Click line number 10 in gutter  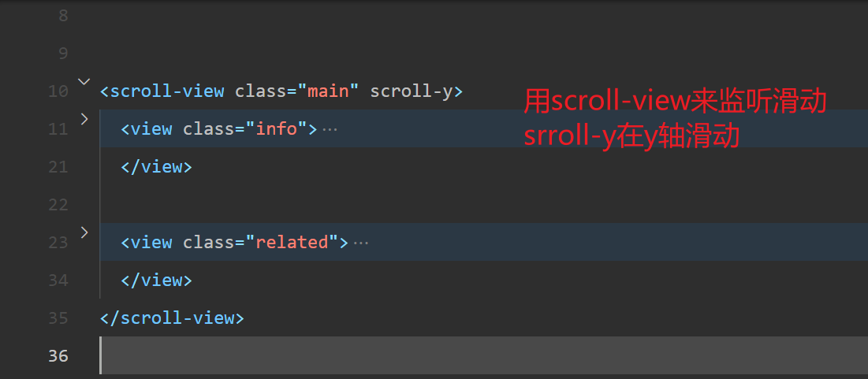tap(58, 91)
